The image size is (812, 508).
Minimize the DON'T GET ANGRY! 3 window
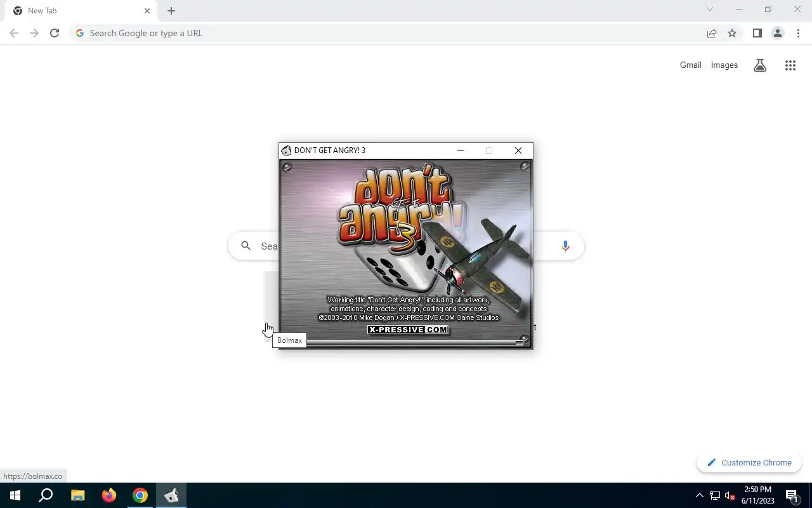pos(461,150)
